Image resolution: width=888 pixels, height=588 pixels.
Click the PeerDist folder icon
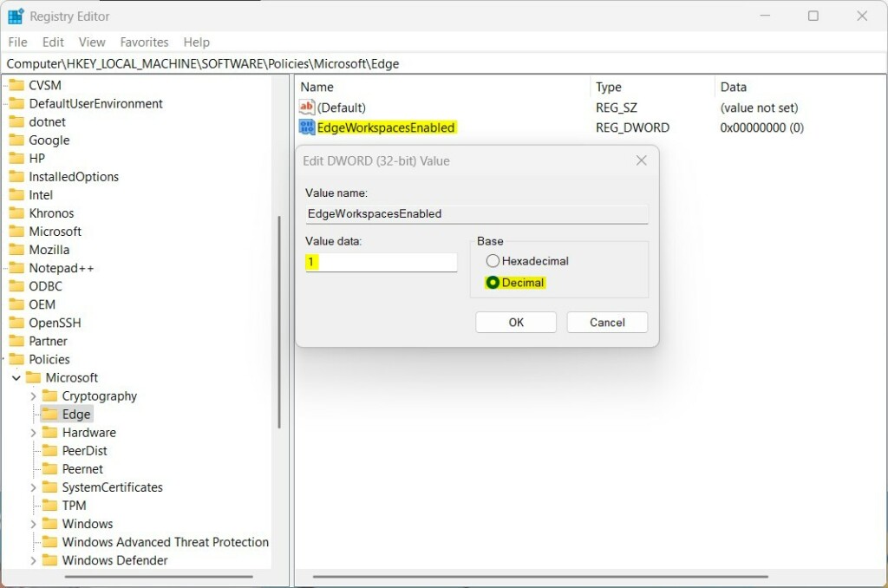49,451
